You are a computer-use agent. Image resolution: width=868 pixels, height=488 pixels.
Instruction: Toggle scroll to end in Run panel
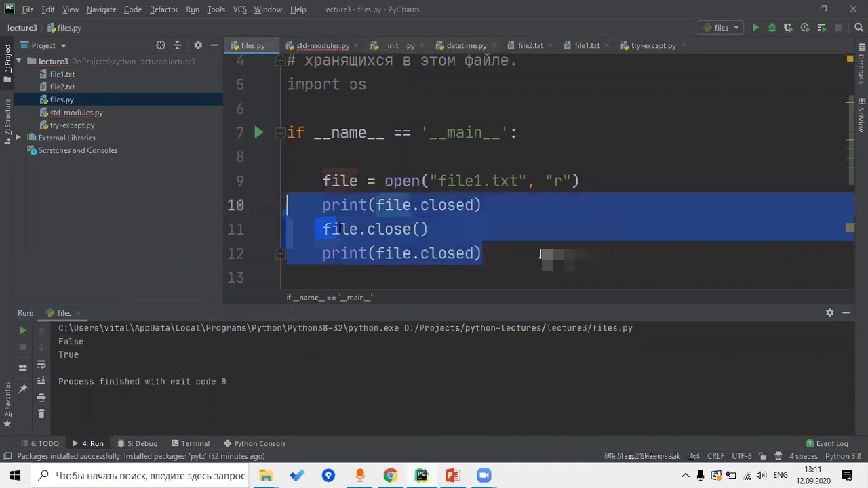[41, 381]
